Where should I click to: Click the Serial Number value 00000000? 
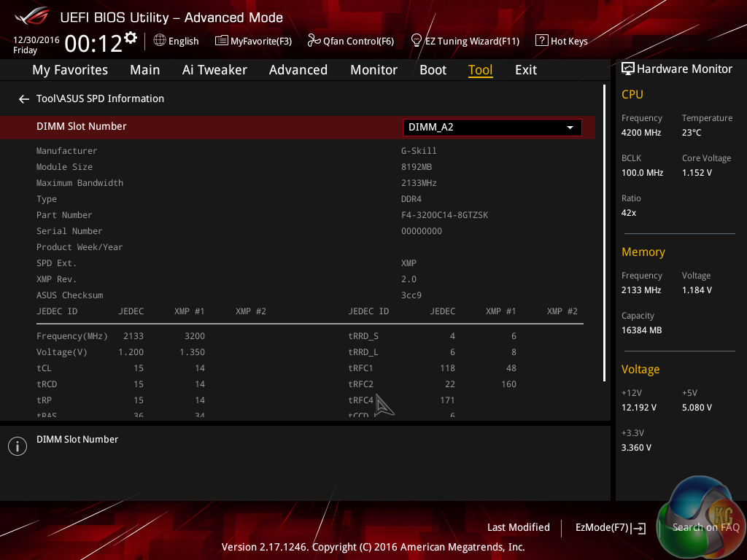pos(422,231)
